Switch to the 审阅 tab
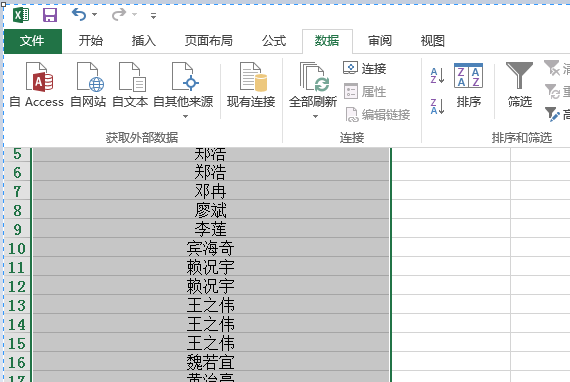The height and width of the screenshot is (382, 570). pyautogui.click(x=380, y=41)
